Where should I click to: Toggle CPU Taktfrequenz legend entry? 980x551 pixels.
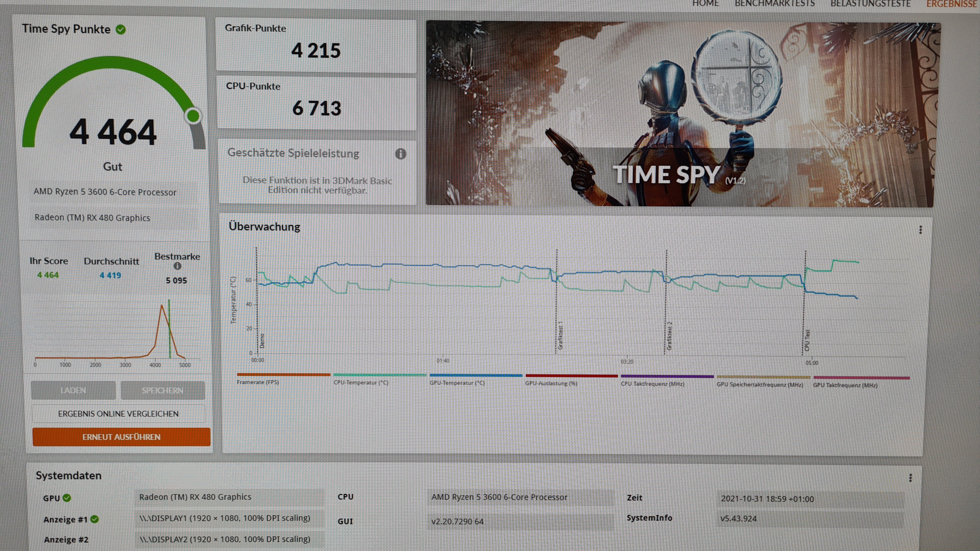(652, 384)
